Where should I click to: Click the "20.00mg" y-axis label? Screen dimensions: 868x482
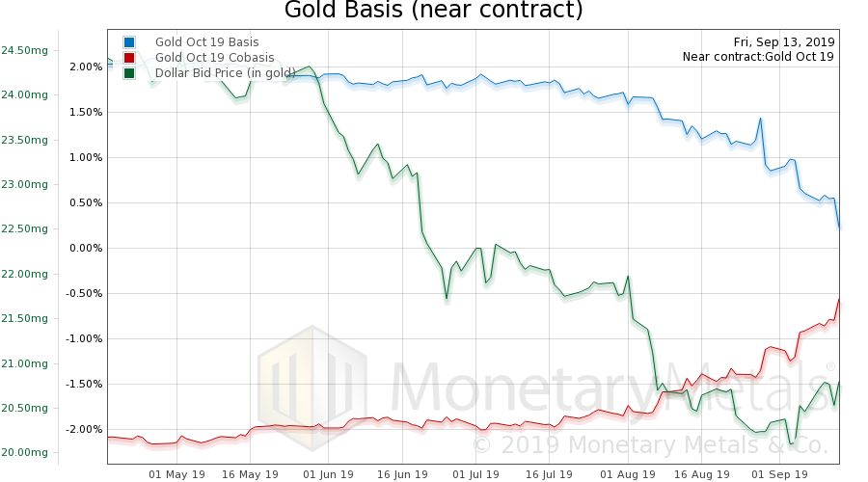(x=24, y=453)
